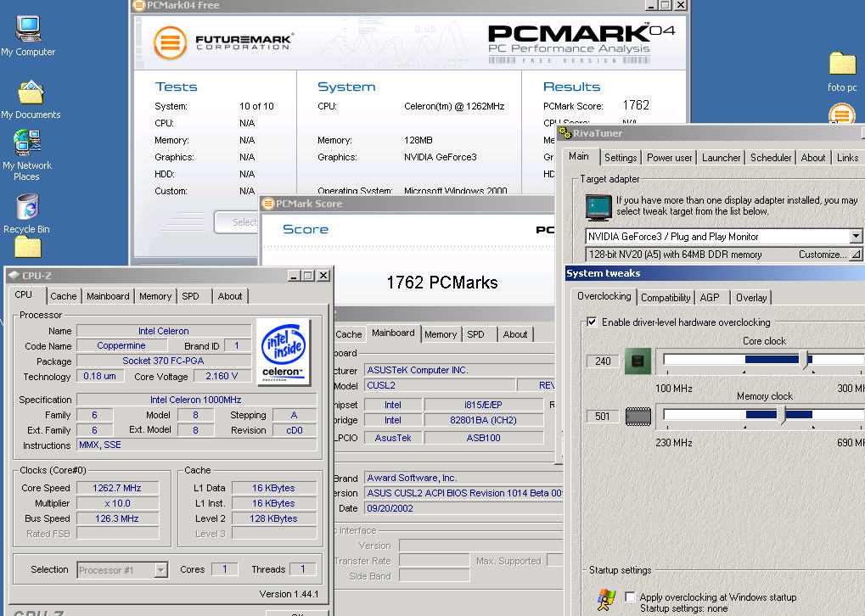865x616 pixels.
Task: Click the Code Name value Coppermine
Action: [x=121, y=346]
